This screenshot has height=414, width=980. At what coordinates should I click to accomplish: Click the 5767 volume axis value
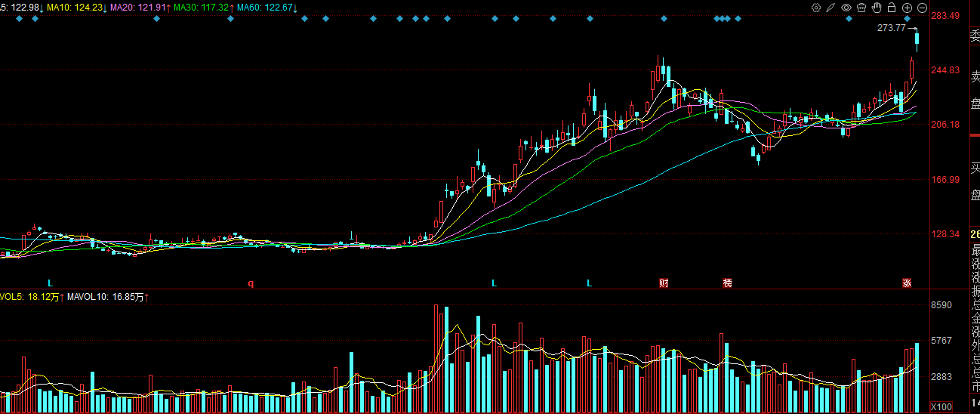tap(941, 341)
